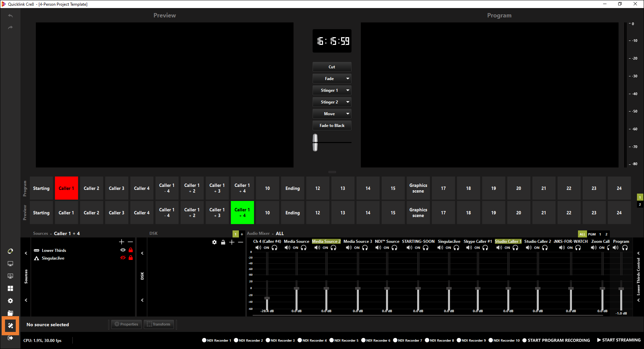Open the highlighted design tool icon in sidebar

pos(10,326)
